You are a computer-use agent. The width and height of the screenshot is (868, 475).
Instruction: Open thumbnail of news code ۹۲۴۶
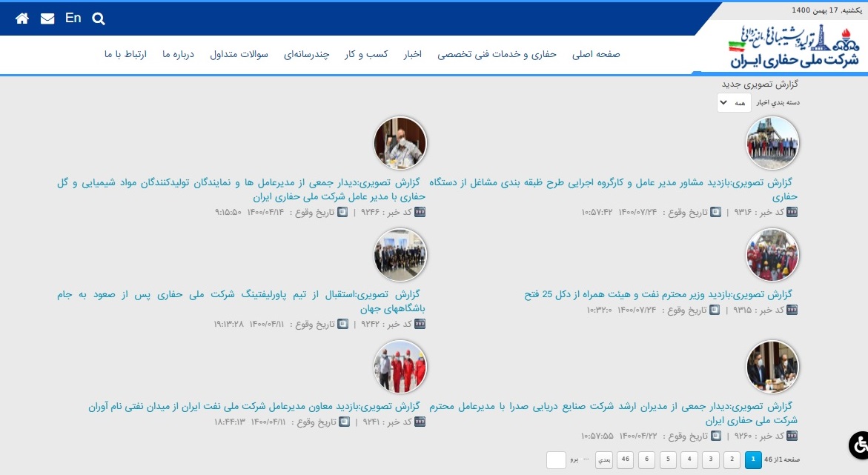[400, 143]
